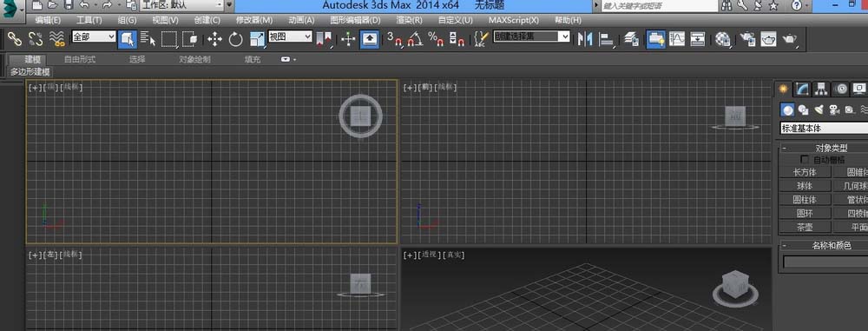868x331 pixels.
Task: Click the Use Pivot Point Center icon
Action: [324, 39]
